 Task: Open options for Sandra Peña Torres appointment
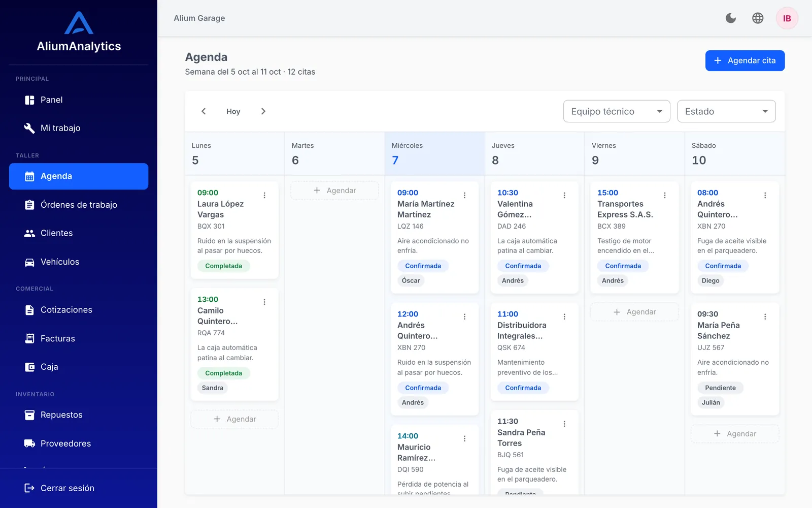point(564,424)
